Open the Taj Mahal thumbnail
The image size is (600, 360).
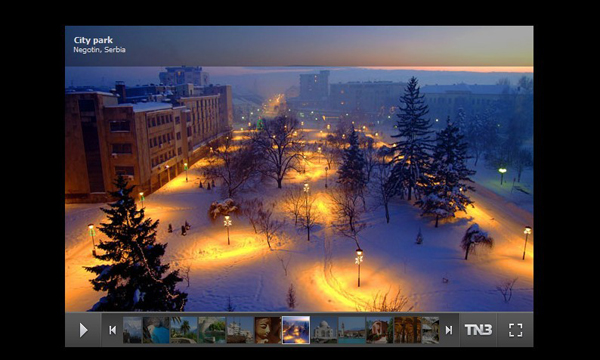(324, 330)
